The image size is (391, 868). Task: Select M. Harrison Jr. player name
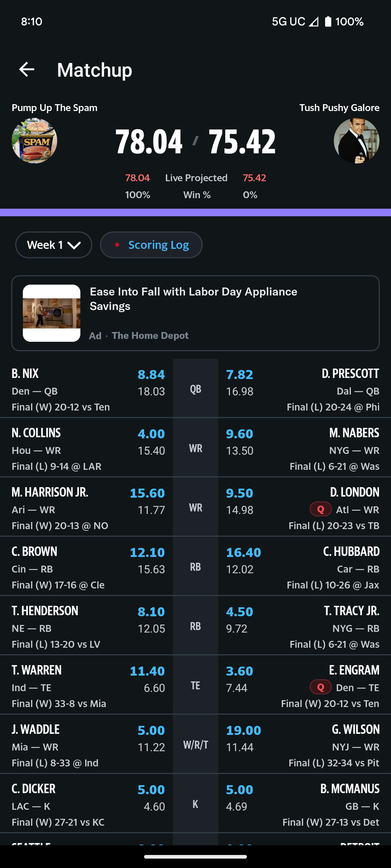pos(50,492)
